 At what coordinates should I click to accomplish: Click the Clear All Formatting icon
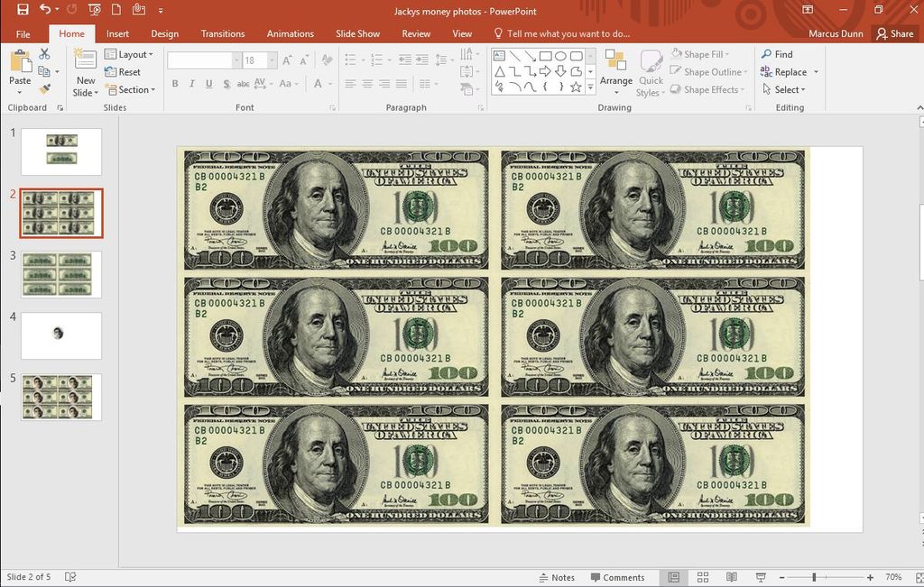point(327,60)
